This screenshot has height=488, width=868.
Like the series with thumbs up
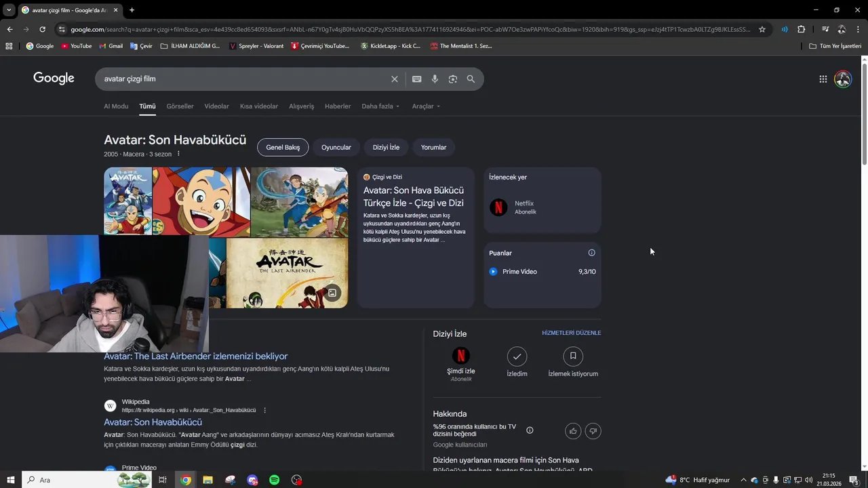pyautogui.click(x=573, y=431)
